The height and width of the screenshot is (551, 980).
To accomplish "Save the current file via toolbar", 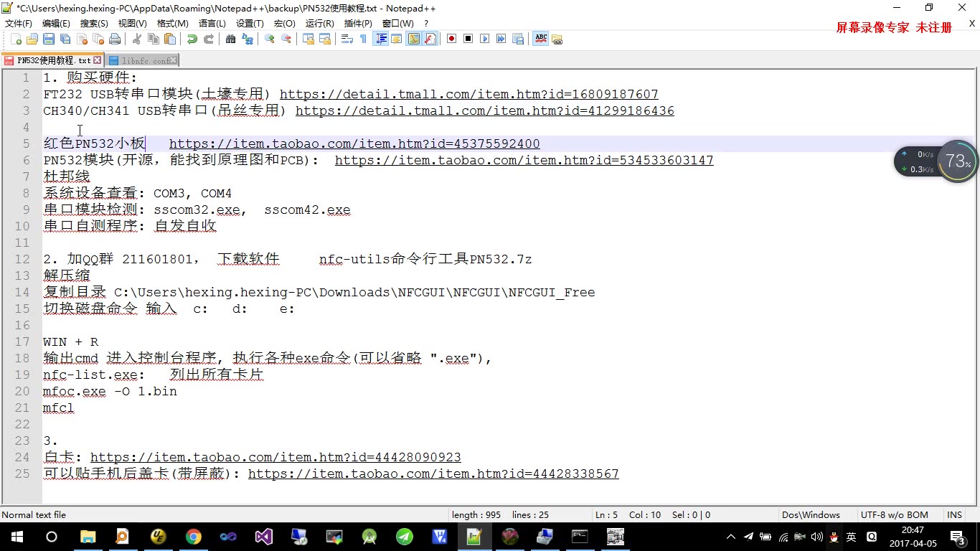I will (49, 39).
